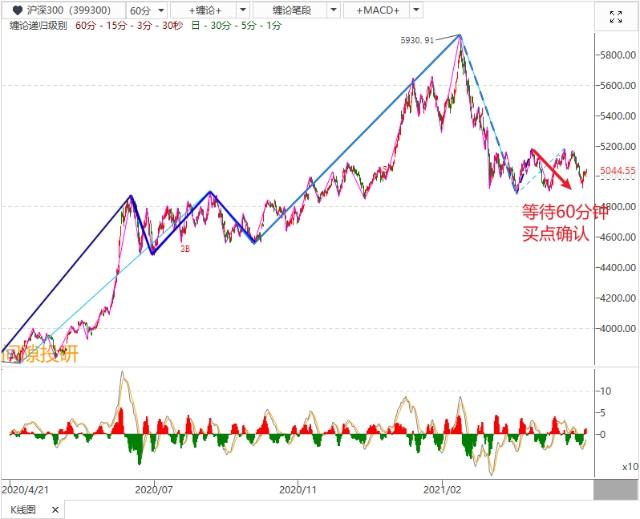Click the fullscreen expand icon
The height and width of the screenshot is (519, 640).
click(x=616, y=17)
